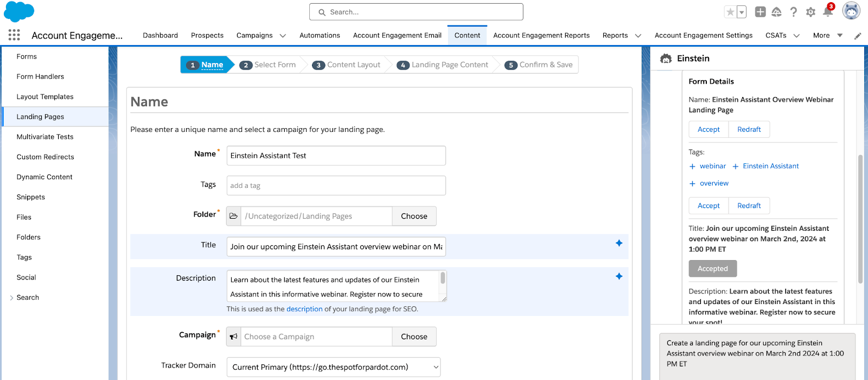Add the overview tag suggestion
Image resolution: width=868 pixels, height=380 pixels.
[x=709, y=183]
